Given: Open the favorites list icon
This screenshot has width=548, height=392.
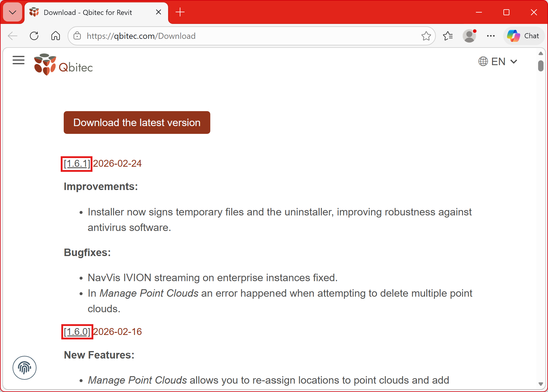Looking at the screenshot, I should click(x=448, y=36).
